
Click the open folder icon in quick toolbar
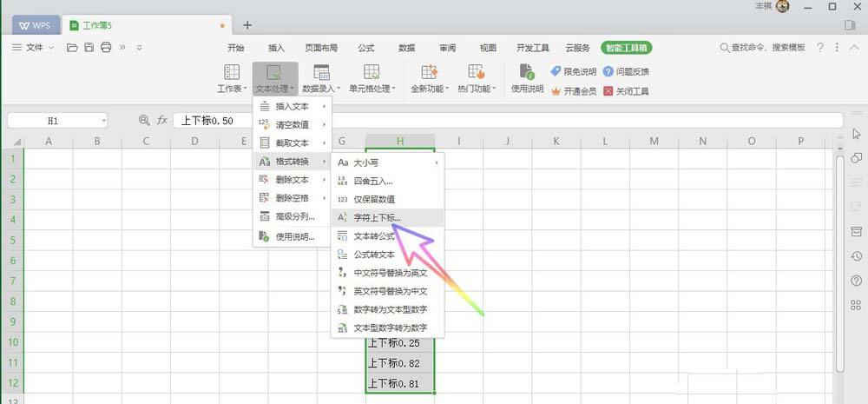click(x=73, y=48)
